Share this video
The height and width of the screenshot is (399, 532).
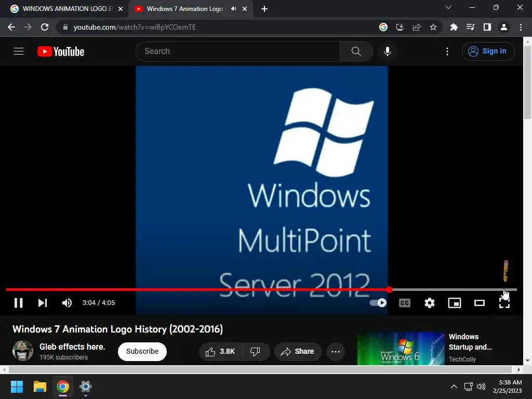click(298, 352)
